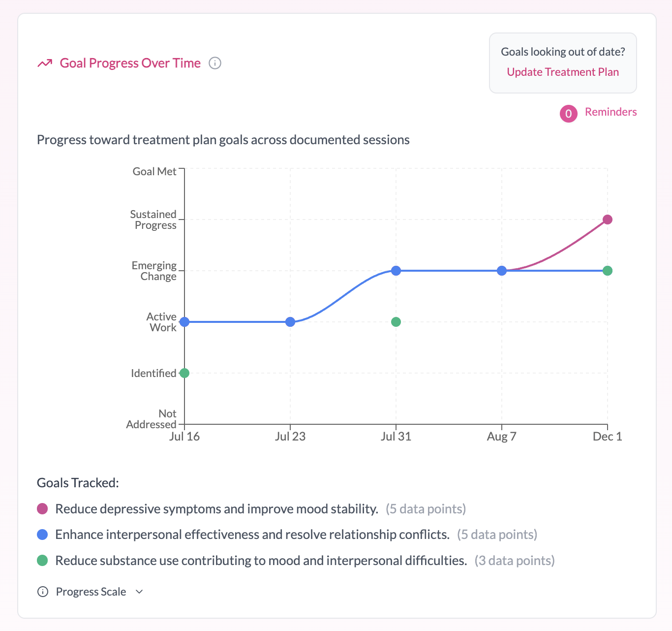Click the Reminders label
This screenshot has width=672, height=631.
(x=611, y=112)
